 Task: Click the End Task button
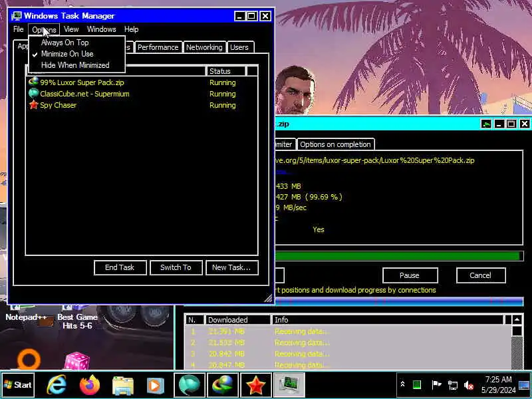(120, 267)
